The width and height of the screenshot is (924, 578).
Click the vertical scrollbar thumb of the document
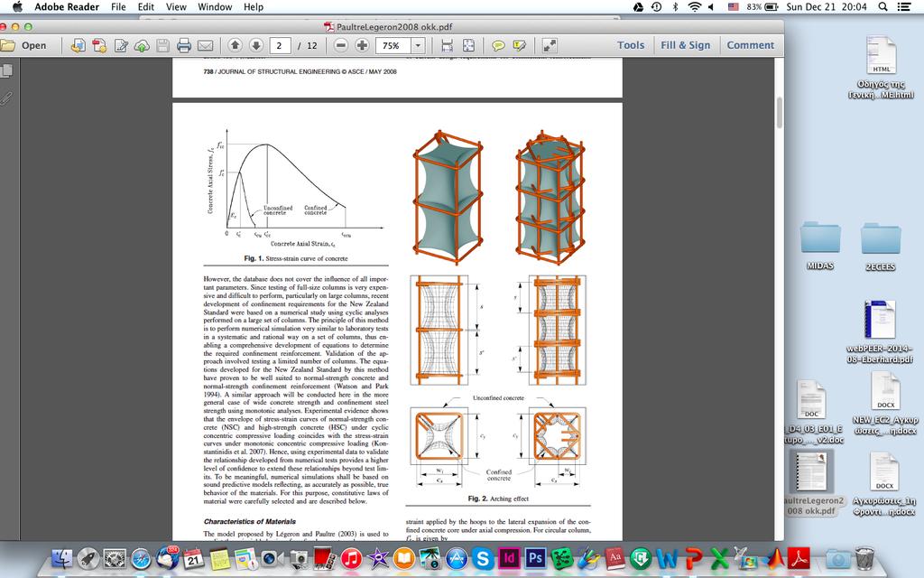point(779,112)
